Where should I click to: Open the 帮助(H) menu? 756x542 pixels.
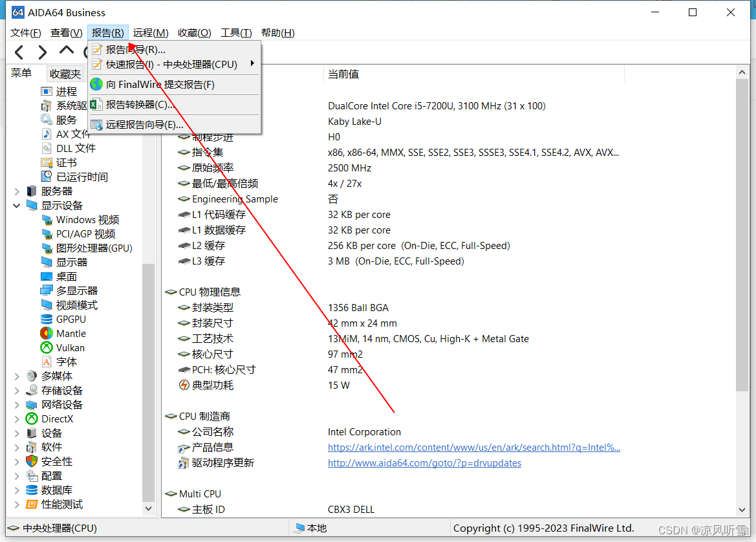(277, 33)
